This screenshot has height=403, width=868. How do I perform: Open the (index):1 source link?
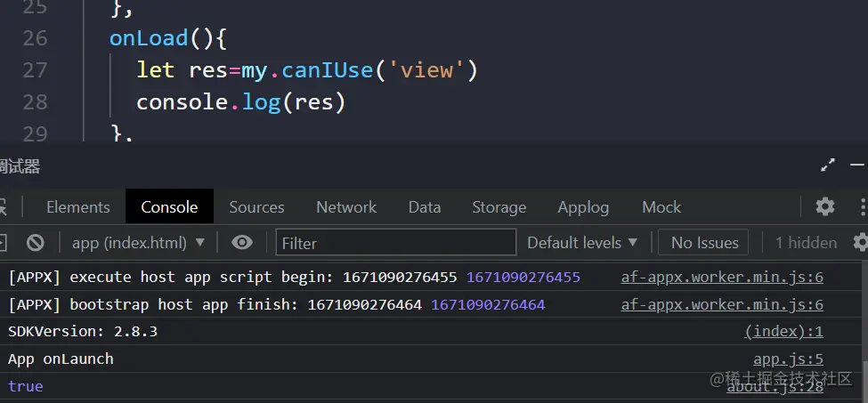coord(783,332)
